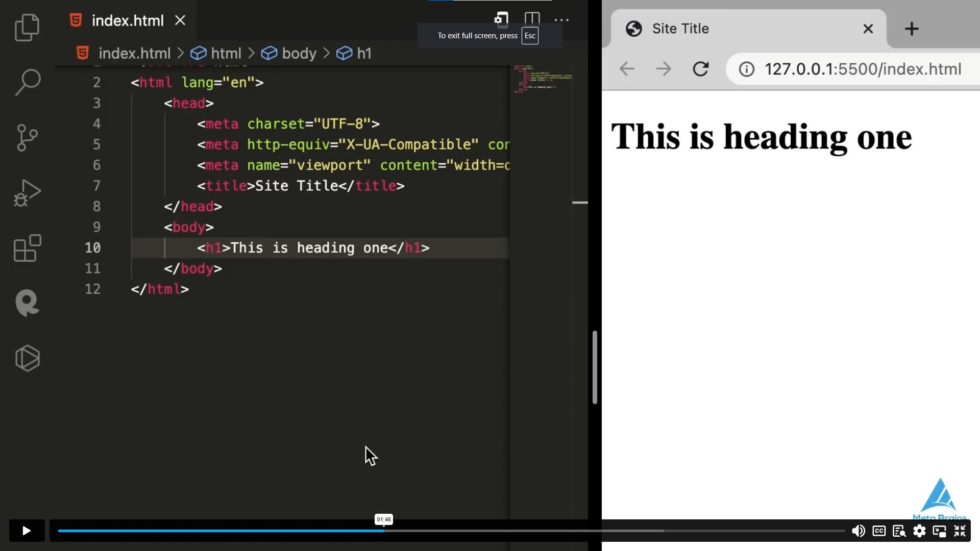Screen dimensions: 980x551
Task: Close the Site Title browser tab
Action: click(x=868, y=29)
